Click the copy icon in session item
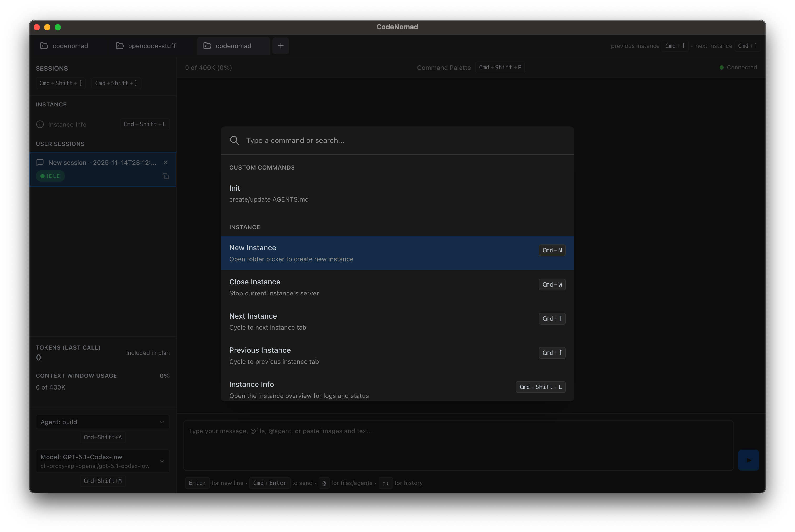The image size is (795, 532). [166, 176]
